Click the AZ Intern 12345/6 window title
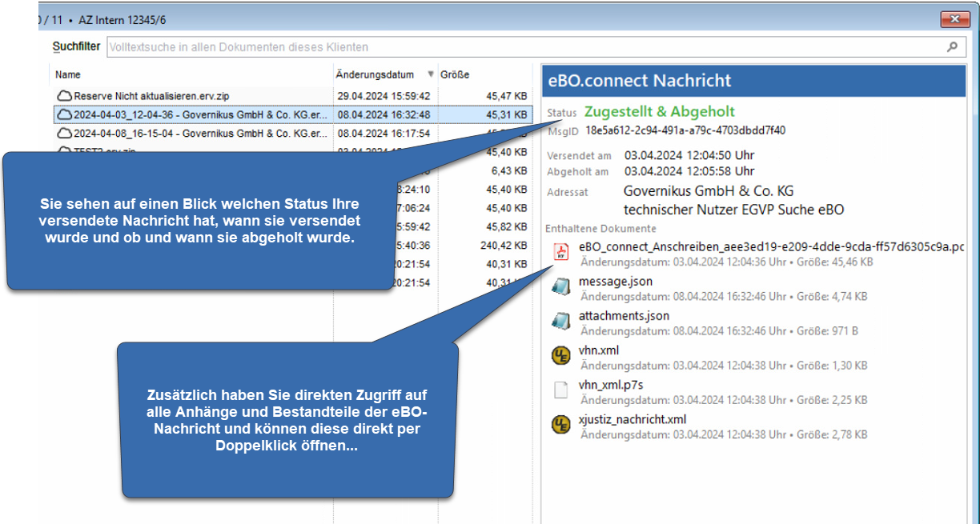This screenshot has height=524, width=980. [x=124, y=19]
